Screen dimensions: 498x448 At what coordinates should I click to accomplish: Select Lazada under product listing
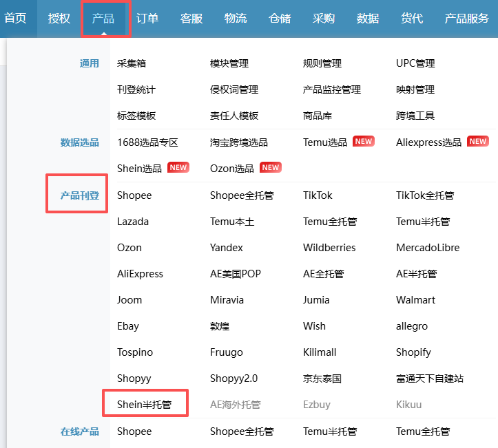pos(133,222)
